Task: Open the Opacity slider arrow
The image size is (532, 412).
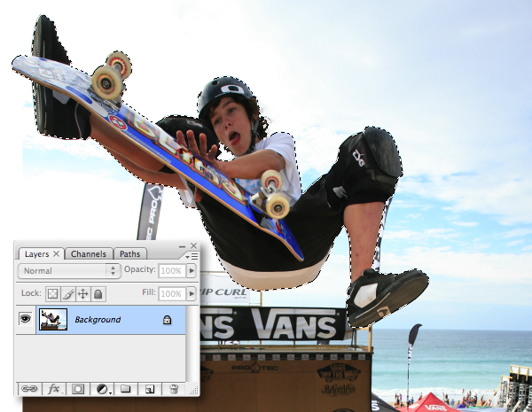Action: tap(192, 270)
